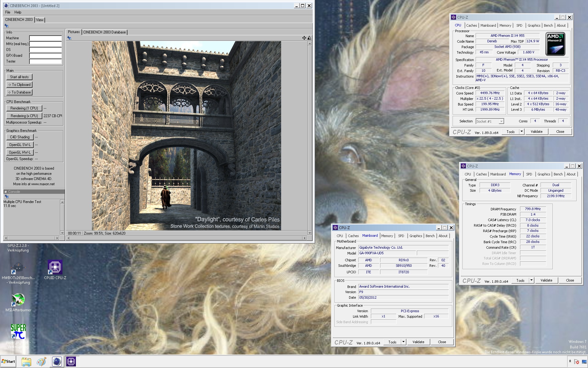Screen dimensions: 588x368
Task: Click AMD Phenom II logo in CPU-Z
Action: [555, 44]
